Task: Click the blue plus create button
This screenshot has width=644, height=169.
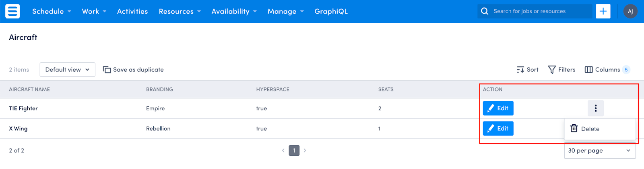Action: coord(603,11)
